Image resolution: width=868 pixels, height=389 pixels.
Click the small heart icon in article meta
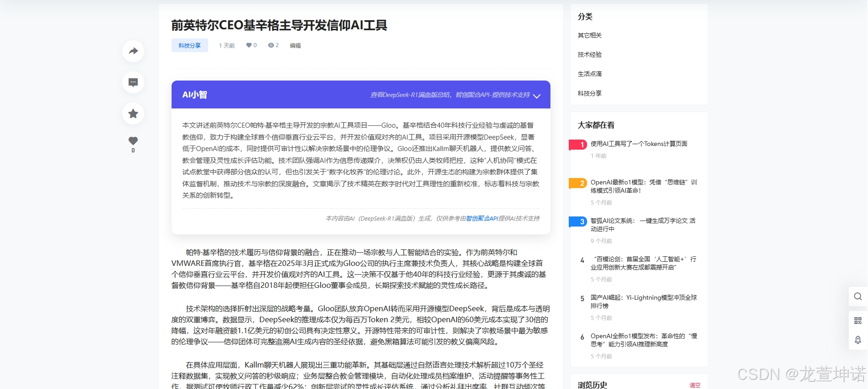[x=248, y=45]
